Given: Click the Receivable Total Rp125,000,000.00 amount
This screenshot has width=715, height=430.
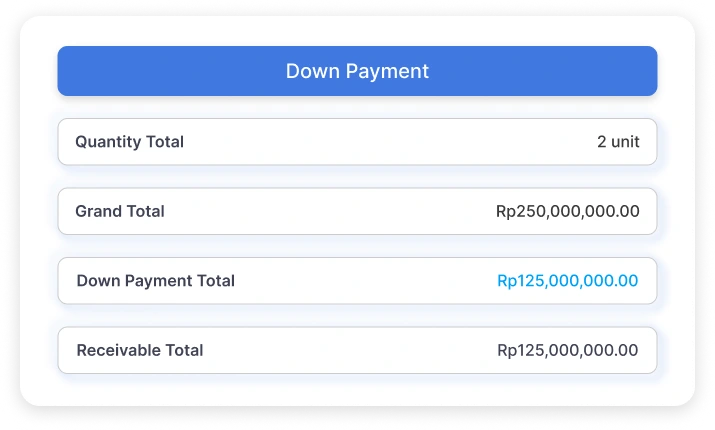Looking at the screenshot, I should [567, 350].
